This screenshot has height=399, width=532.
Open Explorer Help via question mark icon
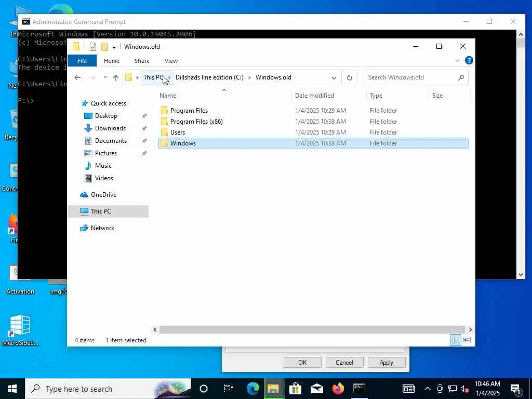[x=469, y=60]
